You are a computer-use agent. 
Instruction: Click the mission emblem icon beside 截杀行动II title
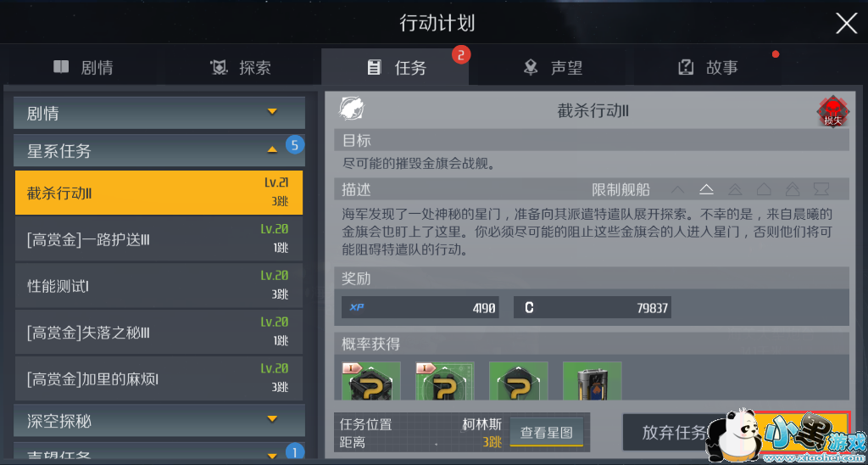tap(352, 109)
